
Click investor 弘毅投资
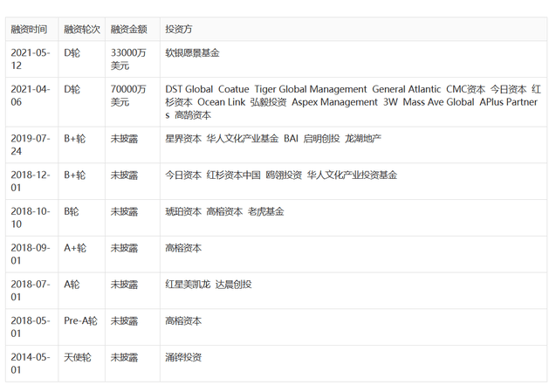point(269,102)
